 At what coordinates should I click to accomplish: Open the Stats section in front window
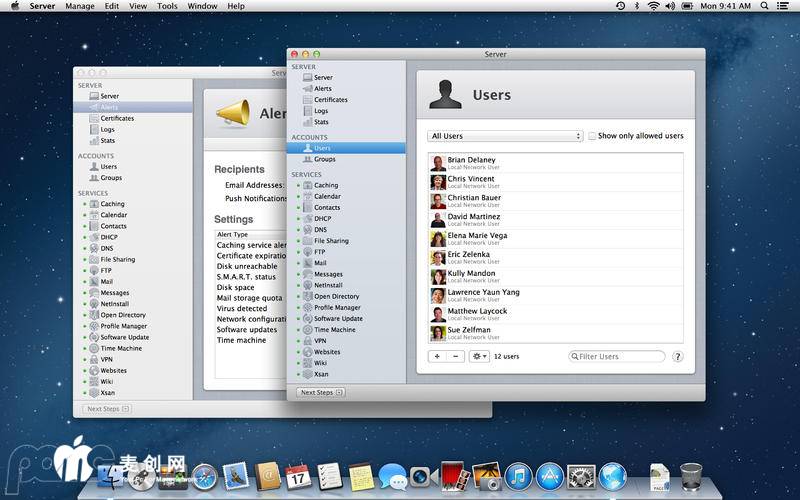click(321, 122)
